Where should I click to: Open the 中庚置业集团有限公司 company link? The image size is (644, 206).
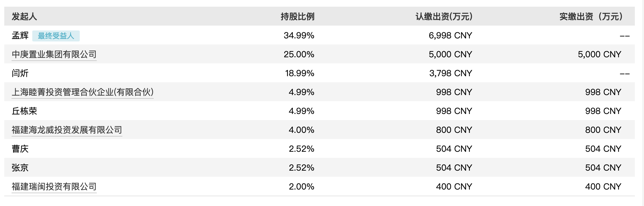coord(54,54)
